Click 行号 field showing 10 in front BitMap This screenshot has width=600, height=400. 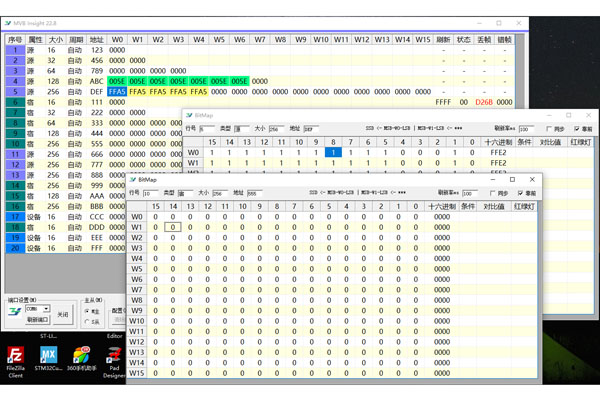[x=150, y=193]
